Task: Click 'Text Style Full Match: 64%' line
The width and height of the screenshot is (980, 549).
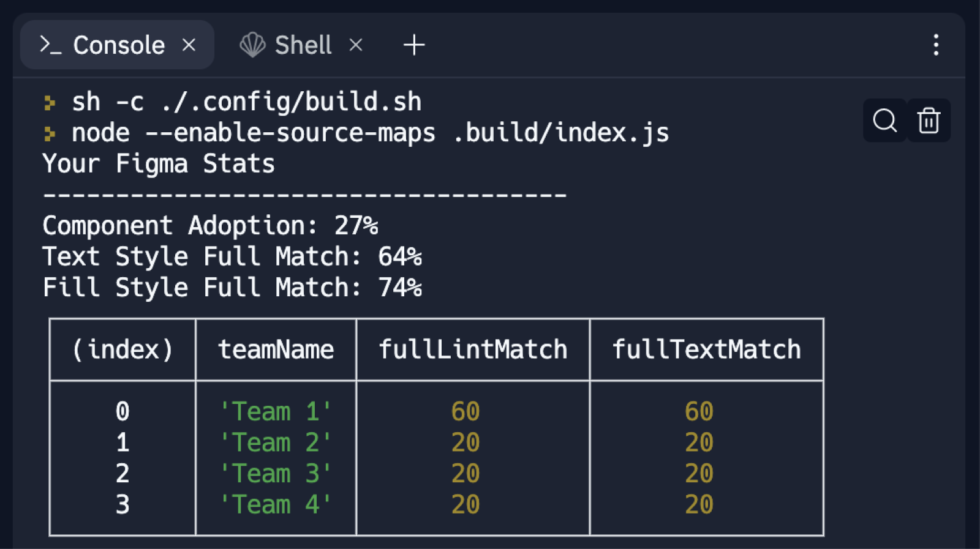Action: pyautogui.click(x=232, y=256)
